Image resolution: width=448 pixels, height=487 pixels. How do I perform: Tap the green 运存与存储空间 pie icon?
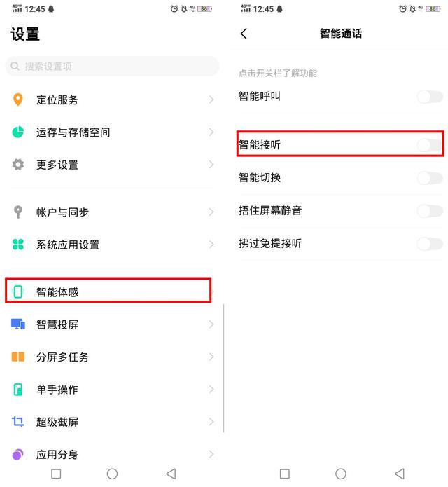point(18,132)
